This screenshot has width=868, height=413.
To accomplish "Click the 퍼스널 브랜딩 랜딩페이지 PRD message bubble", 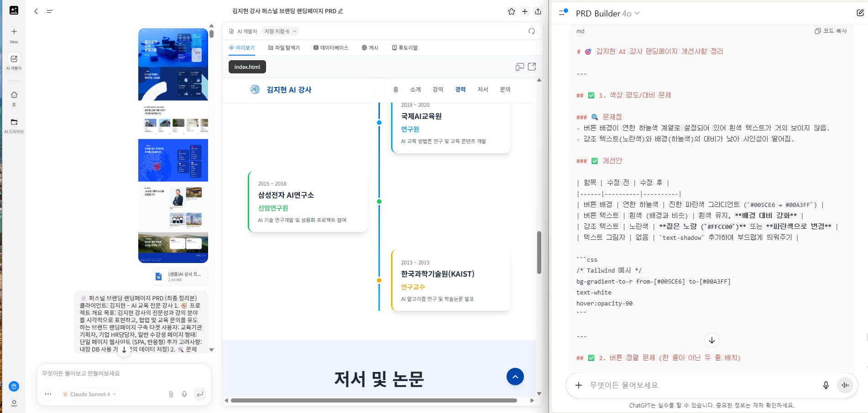I will pos(141,323).
